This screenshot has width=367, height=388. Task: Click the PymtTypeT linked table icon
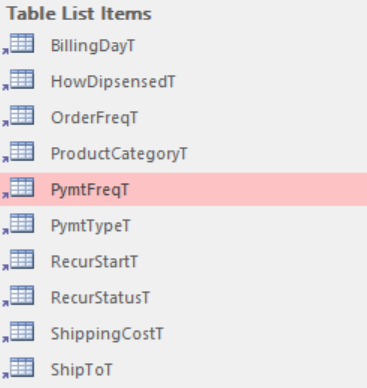(18, 224)
